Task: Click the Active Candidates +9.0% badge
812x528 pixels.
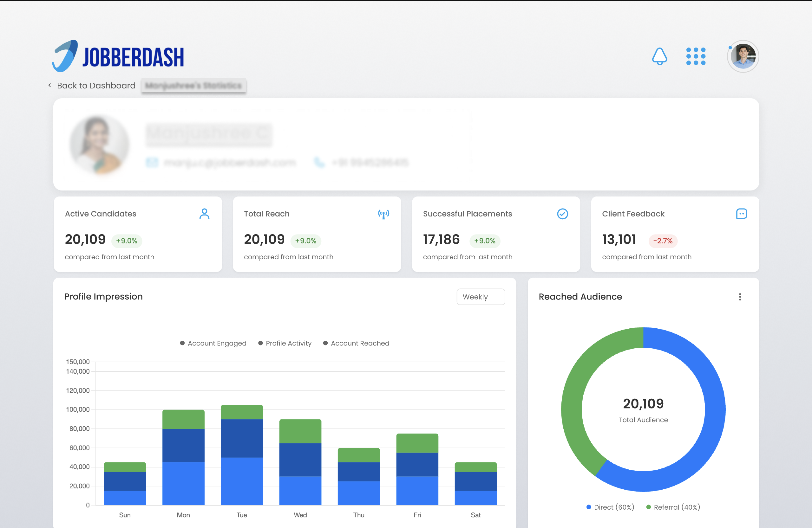Action: tap(127, 241)
